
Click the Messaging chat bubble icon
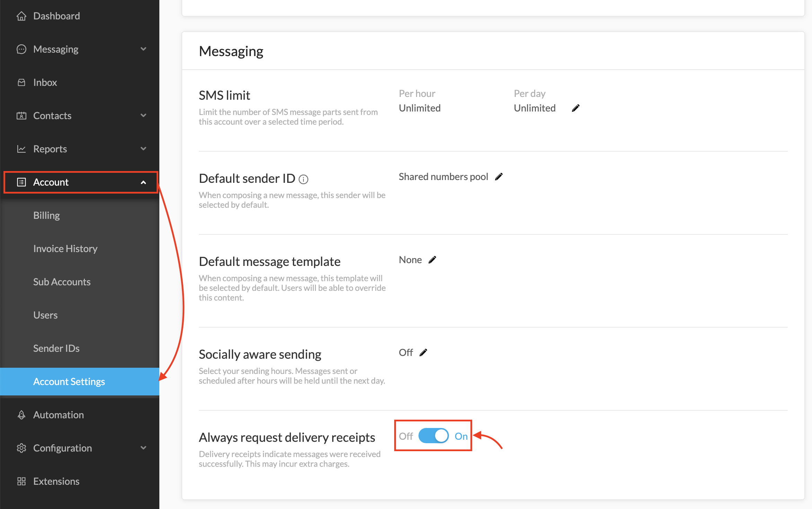click(21, 49)
